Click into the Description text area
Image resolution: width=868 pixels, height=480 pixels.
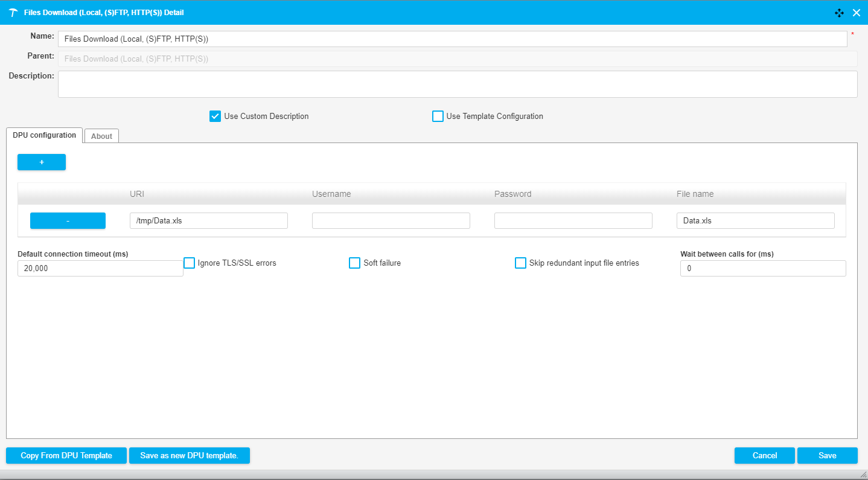457,85
